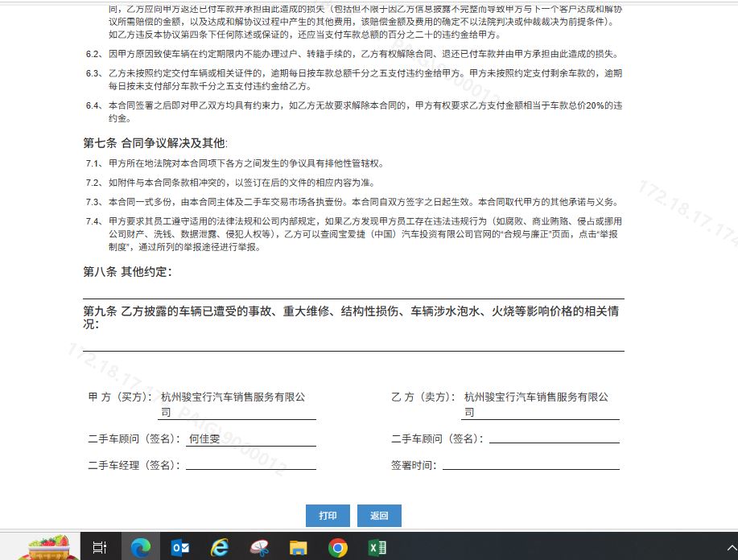The height and width of the screenshot is (560, 738).
Task: Click the 甲 方（买方） label
Action: pos(120,397)
